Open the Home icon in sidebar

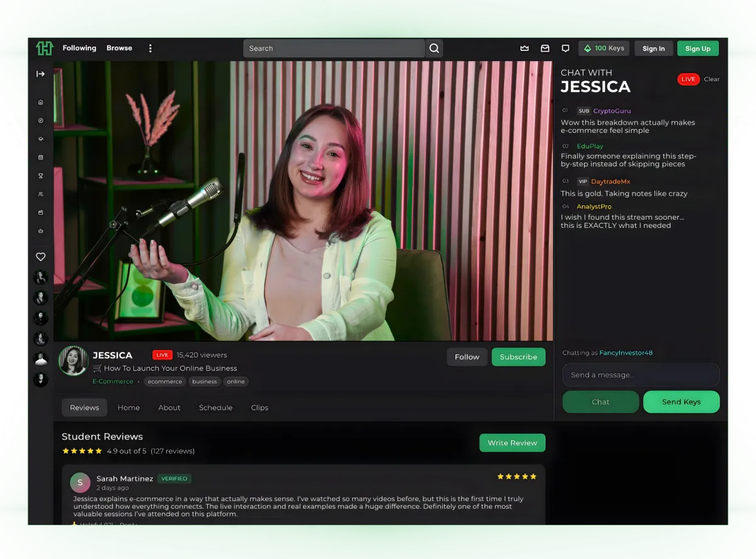tap(41, 102)
